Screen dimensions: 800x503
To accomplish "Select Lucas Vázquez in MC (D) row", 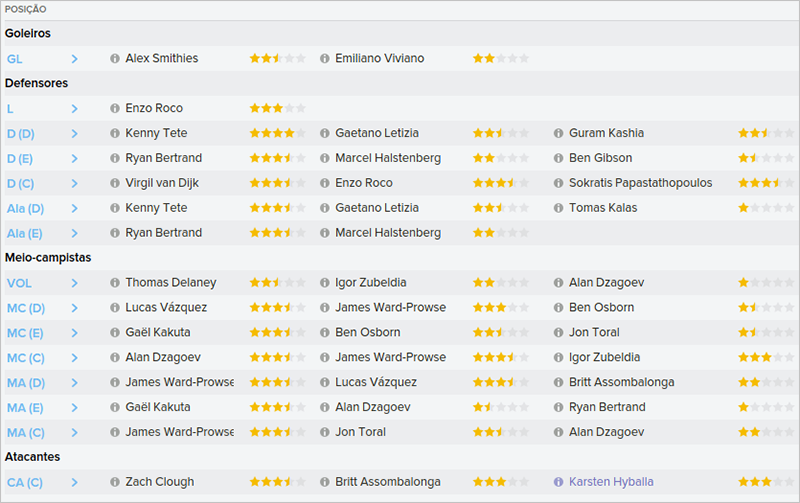I will tap(166, 308).
